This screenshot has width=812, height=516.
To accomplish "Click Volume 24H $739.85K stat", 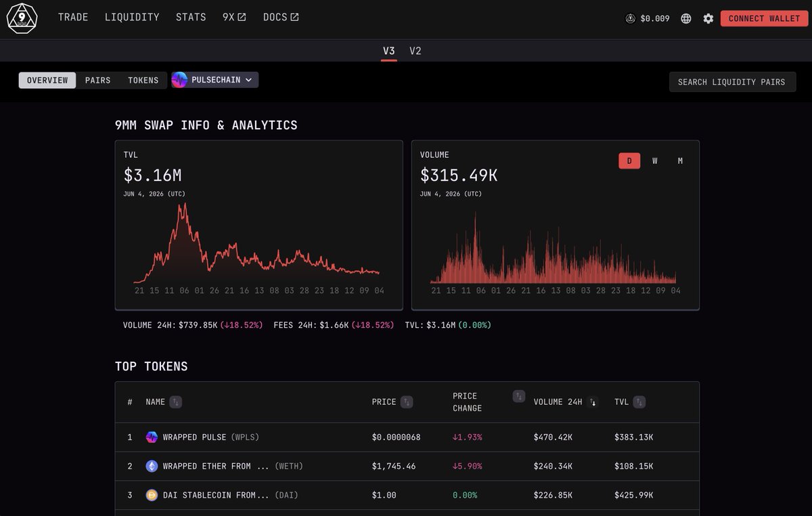I will (193, 325).
